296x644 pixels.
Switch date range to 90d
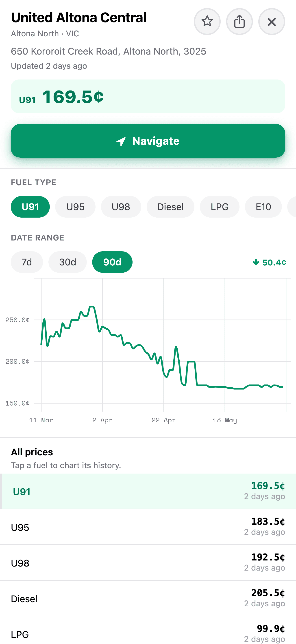pos(112,262)
